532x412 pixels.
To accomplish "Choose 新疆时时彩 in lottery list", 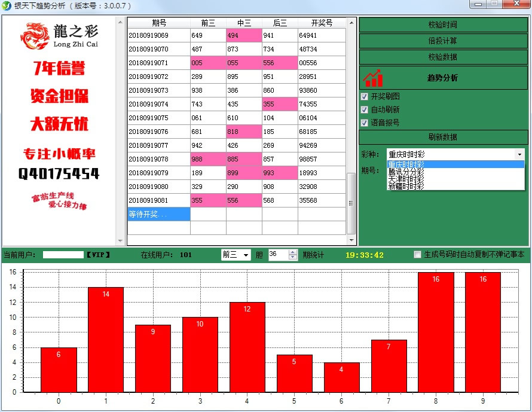I will point(406,187).
